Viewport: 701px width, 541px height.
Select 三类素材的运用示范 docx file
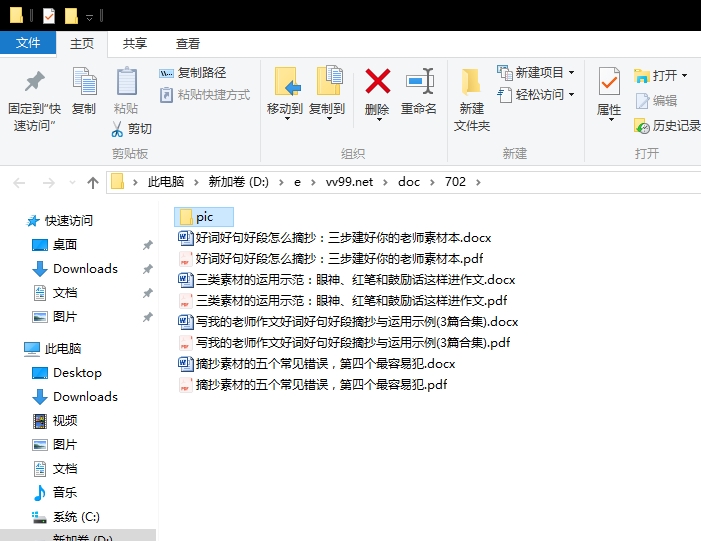point(347,280)
